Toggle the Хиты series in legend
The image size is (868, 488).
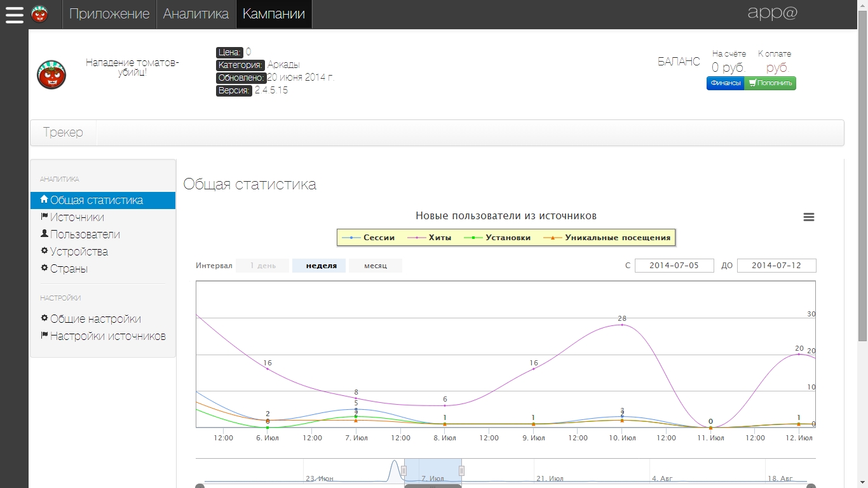click(440, 238)
